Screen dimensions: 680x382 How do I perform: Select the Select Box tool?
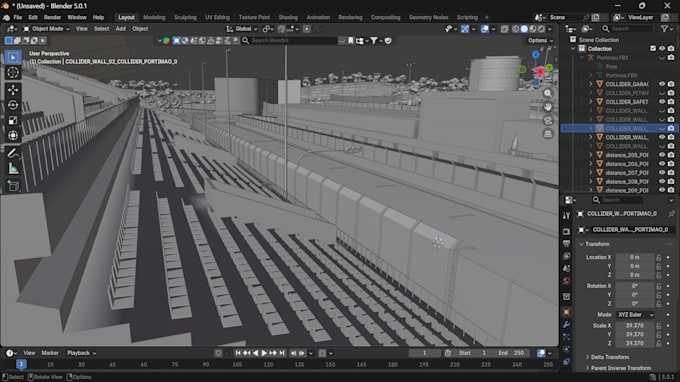point(13,57)
